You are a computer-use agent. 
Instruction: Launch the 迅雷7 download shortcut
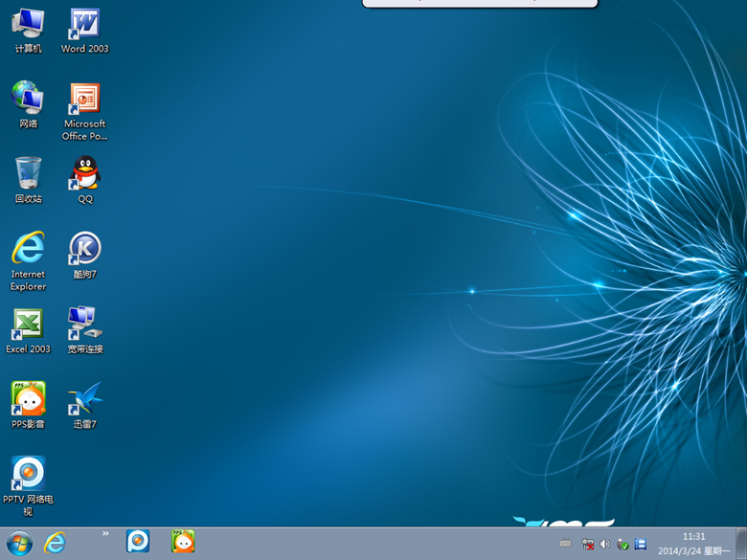(x=84, y=399)
